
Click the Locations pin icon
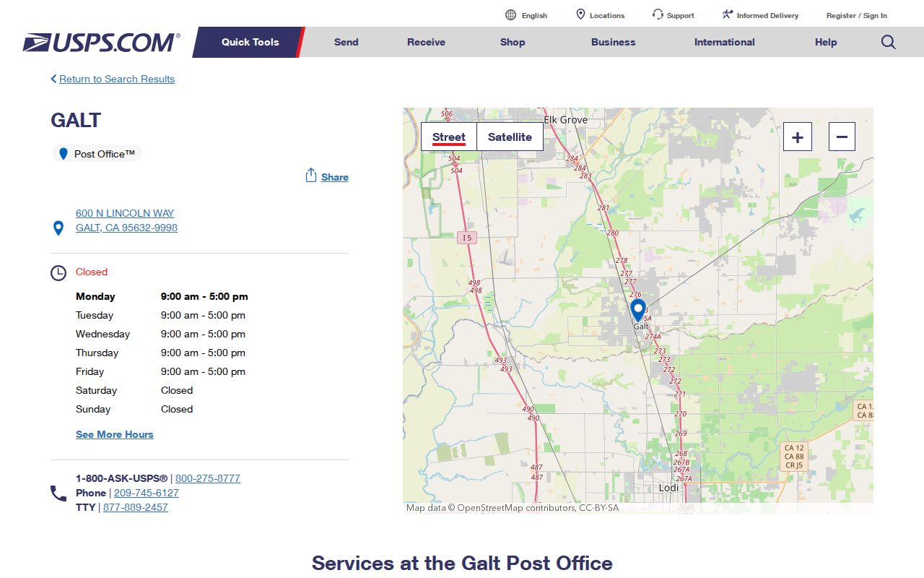(x=580, y=14)
